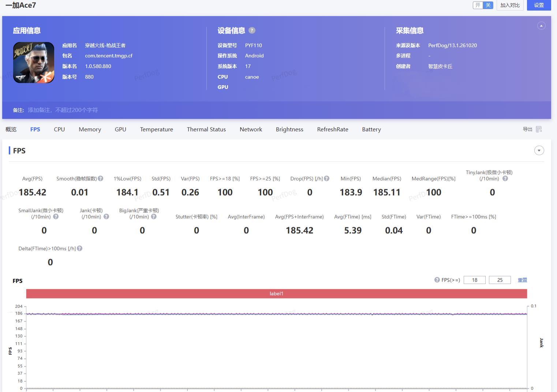Open the Brightness tab
This screenshot has height=392, width=557.
(289, 129)
